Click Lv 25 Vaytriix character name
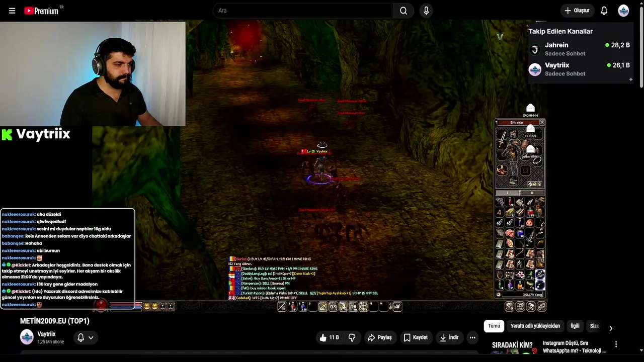 click(x=317, y=151)
